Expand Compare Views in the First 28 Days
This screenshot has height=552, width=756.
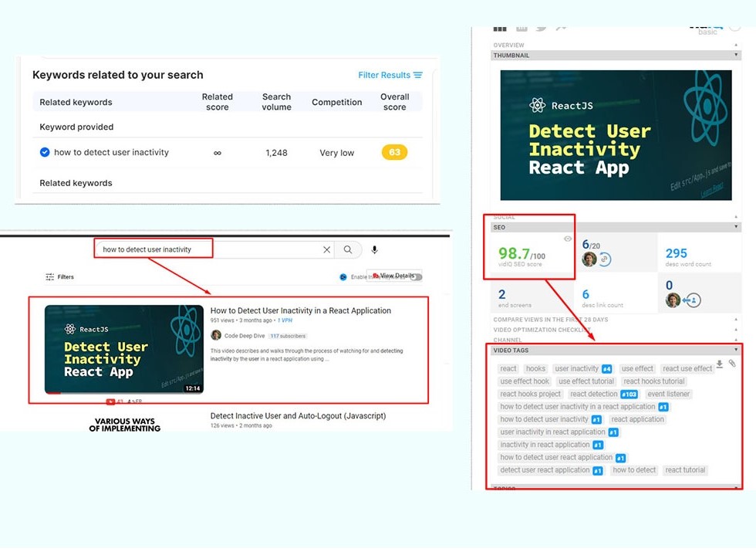(550, 320)
